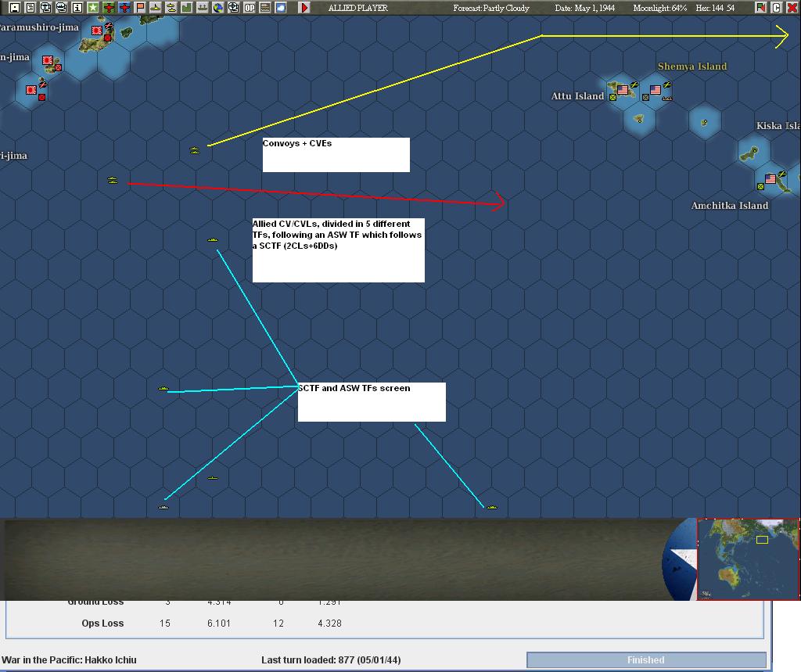This screenshot has height=672, width=801.
Task: Click the Finished button
Action: [x=646, y=659]
